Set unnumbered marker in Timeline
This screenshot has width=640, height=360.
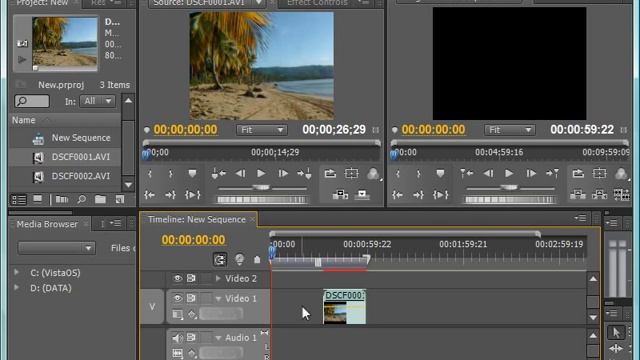coord(257,260)
